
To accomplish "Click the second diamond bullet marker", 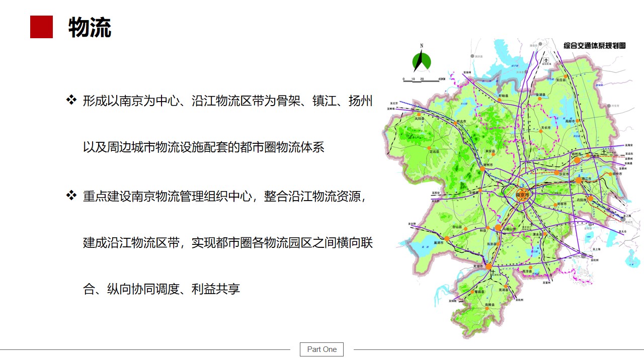I will coord(71,195).
